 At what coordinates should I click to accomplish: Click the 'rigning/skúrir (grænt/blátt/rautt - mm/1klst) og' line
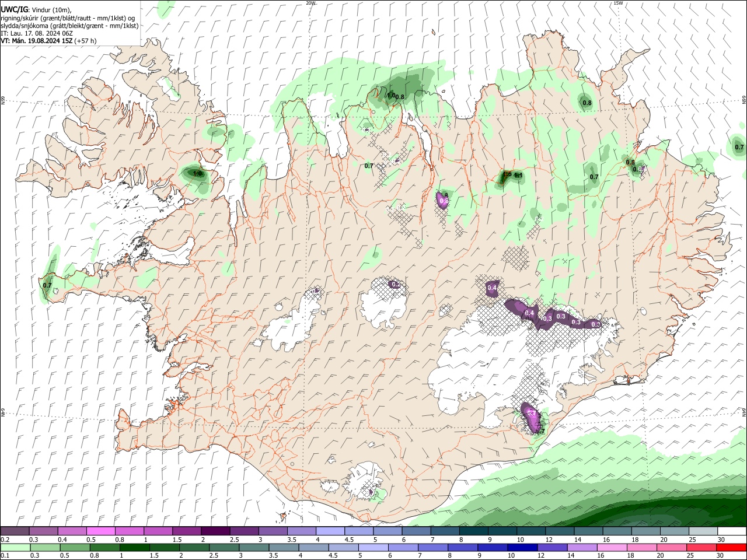pos(68,18)
